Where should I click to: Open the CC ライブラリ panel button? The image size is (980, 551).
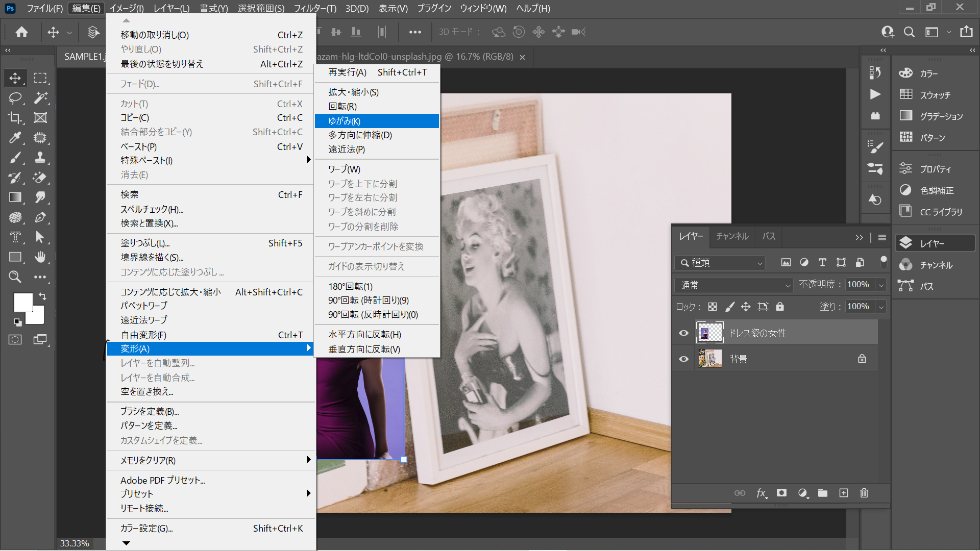point(935,212)
